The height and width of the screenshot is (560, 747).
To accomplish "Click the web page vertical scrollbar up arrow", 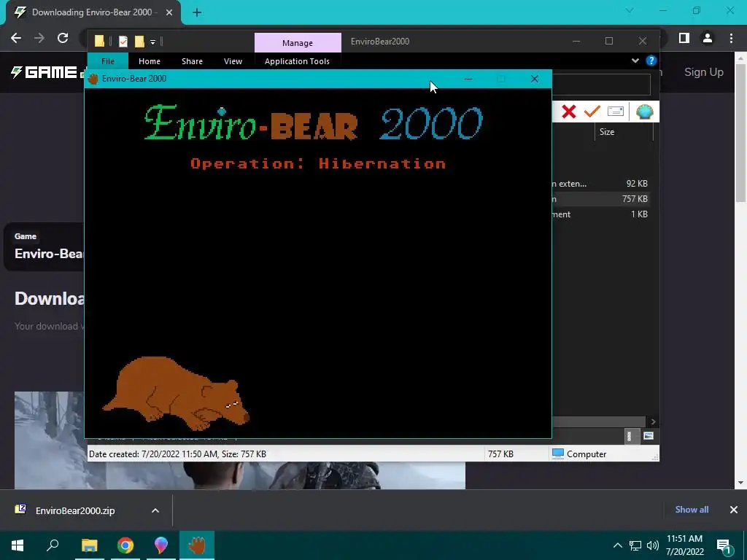I will [741, 58].
